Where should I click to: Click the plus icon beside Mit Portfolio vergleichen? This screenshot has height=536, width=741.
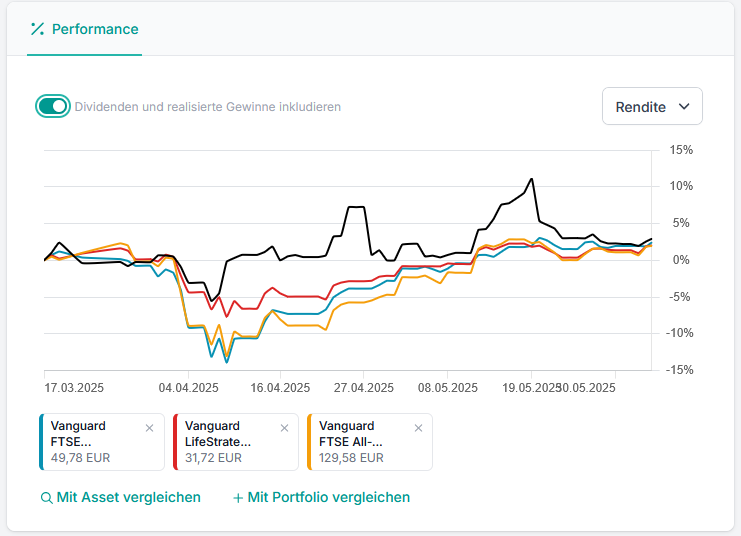tap(238, 498)
